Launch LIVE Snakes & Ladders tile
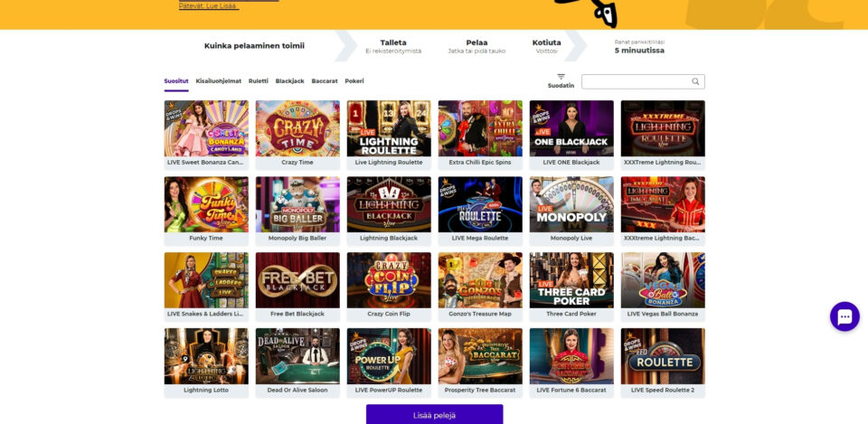This screenshot has height=424, width=868. click(x=206, y=280)
